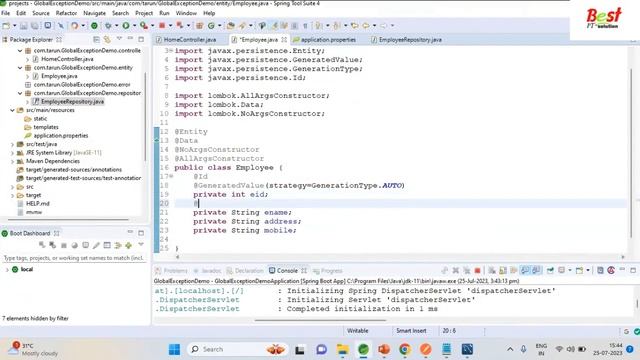Switch to the Declaration tab
Screen dimensions: 640x360
tap(249, 271)
